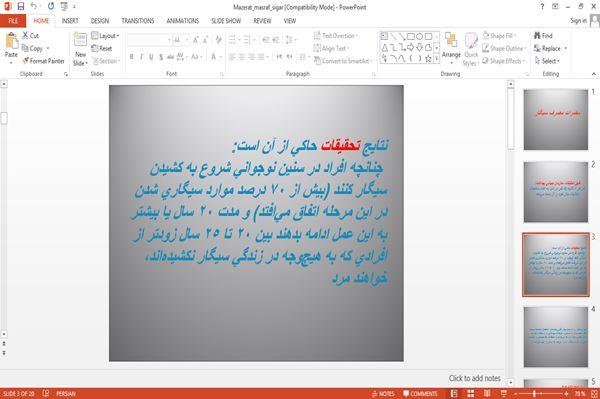Expand Shape Fill dropdown
The height and width of the screenshot is (399, 600).
coord(500,36)
